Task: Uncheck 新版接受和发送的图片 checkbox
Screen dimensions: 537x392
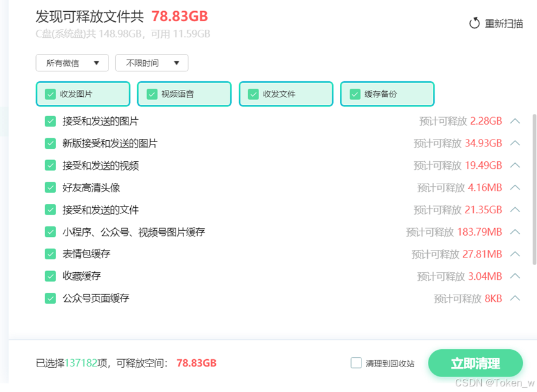Action: pyautogui.click(x=50, y=143)
